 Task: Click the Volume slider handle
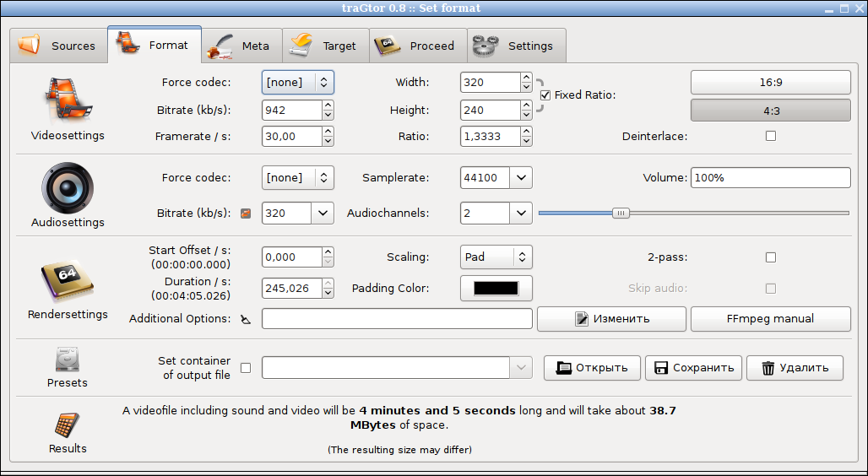(x=621, y=213)
